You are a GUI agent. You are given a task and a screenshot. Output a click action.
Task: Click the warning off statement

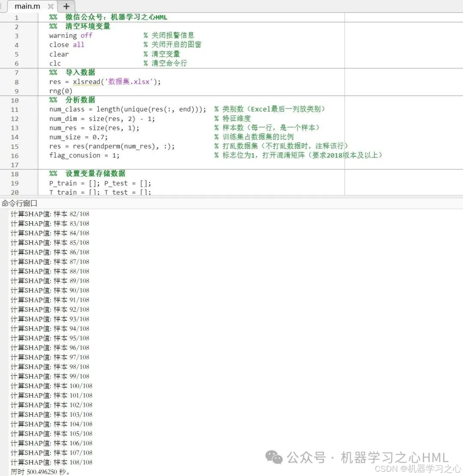(70, 36)
